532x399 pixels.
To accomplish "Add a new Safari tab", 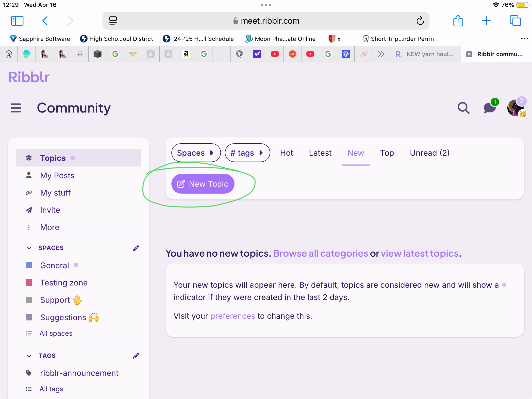I will pyautogui.click(x=486, y=21).
